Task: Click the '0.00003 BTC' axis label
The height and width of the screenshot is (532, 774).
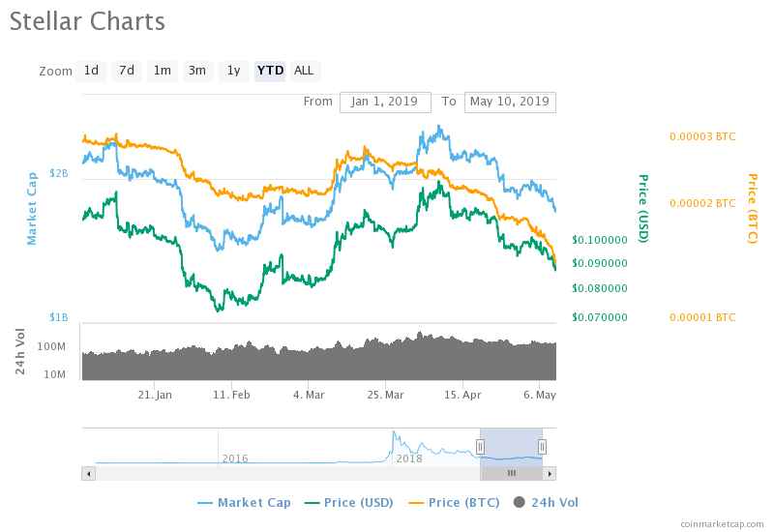Action: point(702,136)
